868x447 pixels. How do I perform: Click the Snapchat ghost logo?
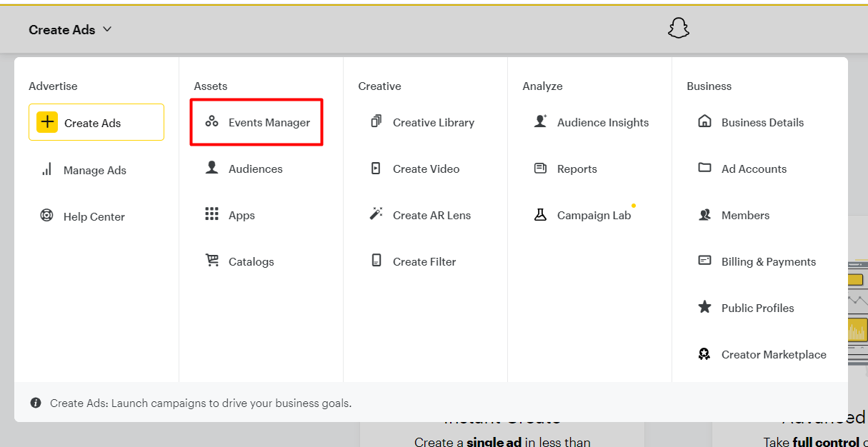pos(678,29)
